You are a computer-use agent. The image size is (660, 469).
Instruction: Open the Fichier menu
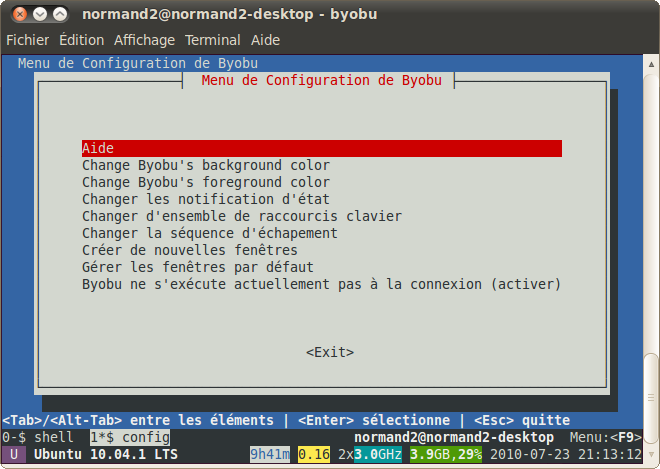[x=27, y=40]
